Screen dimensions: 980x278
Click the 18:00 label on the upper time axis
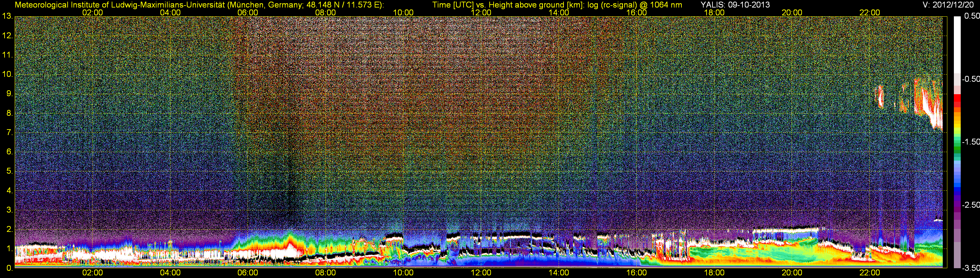click(714, 12)
